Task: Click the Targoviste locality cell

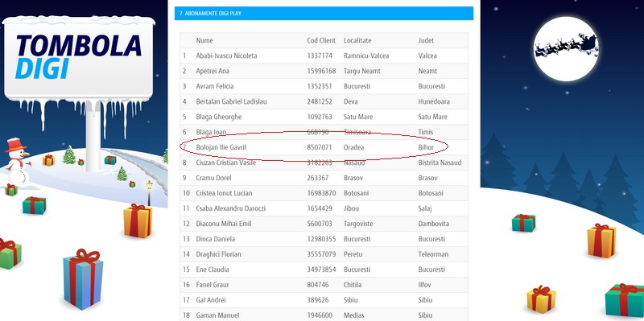Action: [358, 224]
